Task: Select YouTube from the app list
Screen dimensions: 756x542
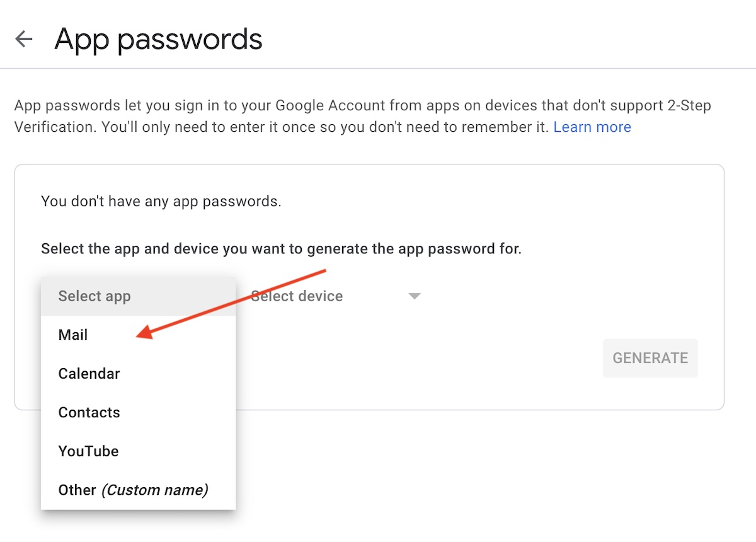Action: 88,451
